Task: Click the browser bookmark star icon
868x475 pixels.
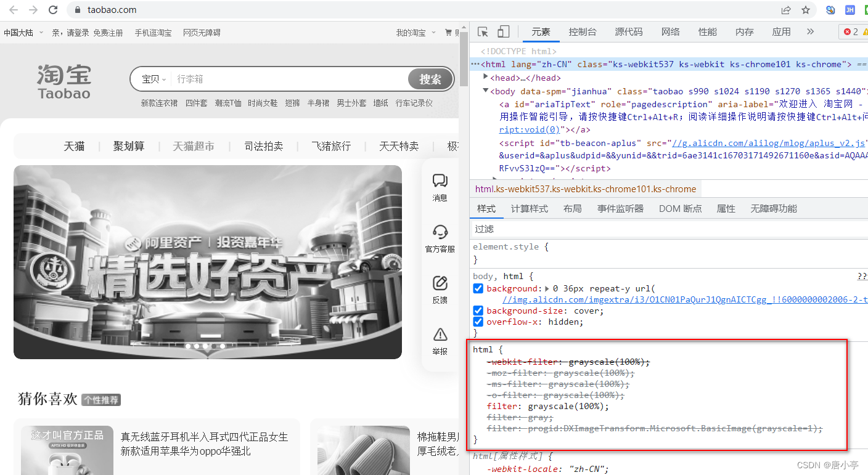Action: point(806,10)
